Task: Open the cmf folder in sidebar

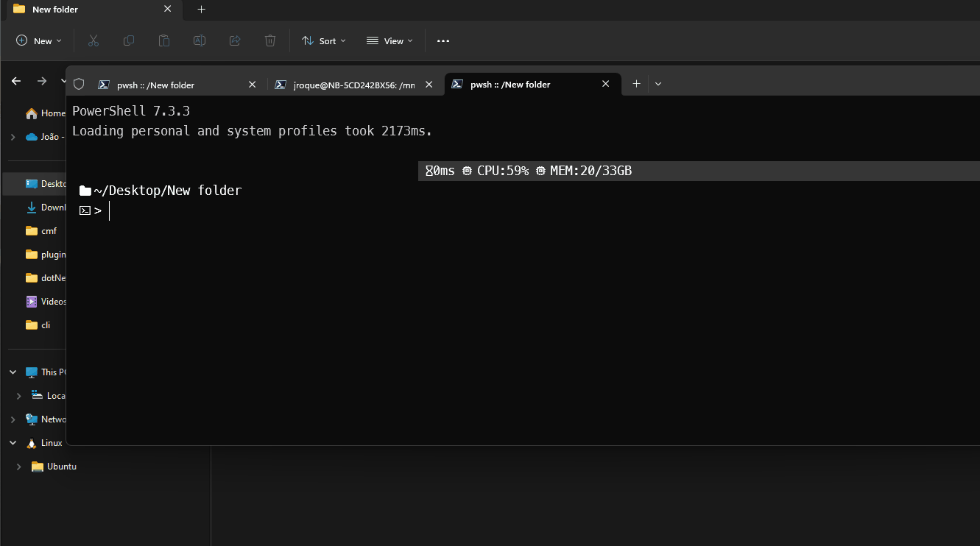Action: tap(41, 231)
